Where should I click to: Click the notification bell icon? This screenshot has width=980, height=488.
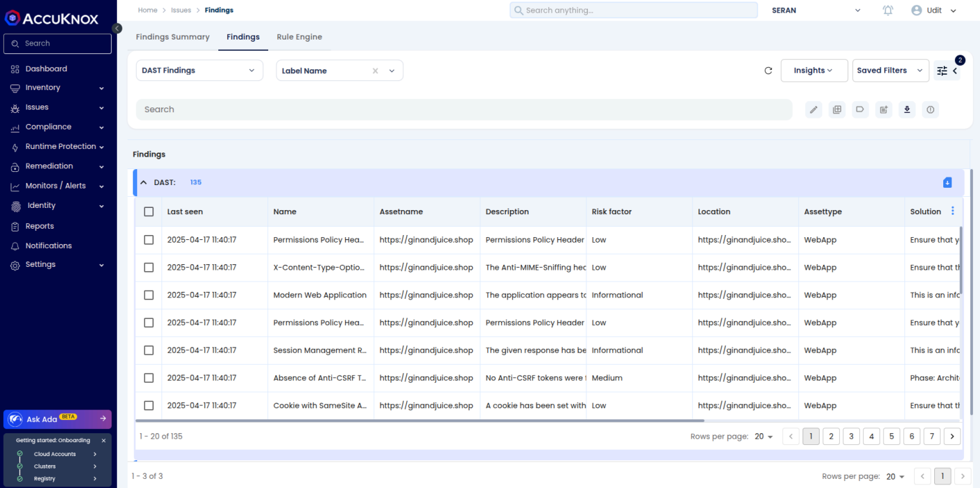(x=888, y=10)
